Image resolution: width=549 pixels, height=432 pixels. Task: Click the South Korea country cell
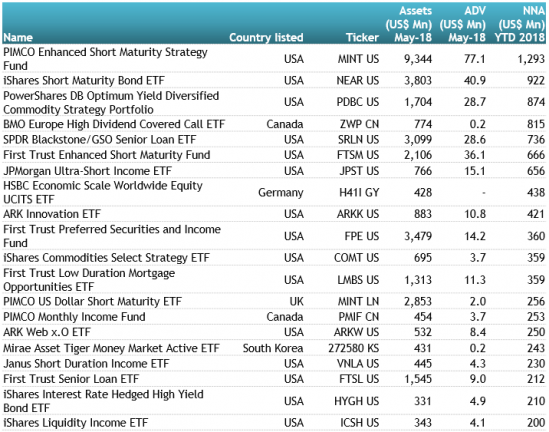point(273,348)
